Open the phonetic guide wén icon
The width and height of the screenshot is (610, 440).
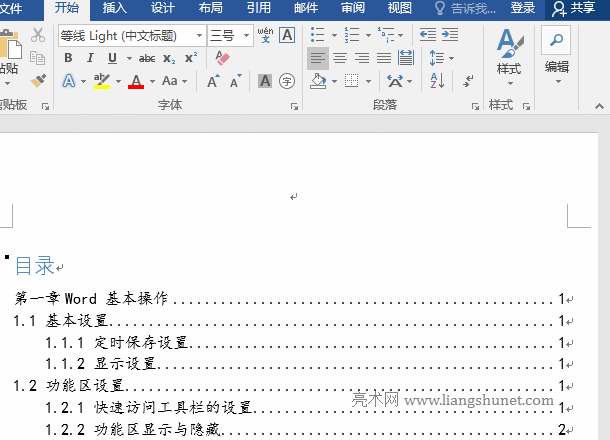tap(265, 35)
